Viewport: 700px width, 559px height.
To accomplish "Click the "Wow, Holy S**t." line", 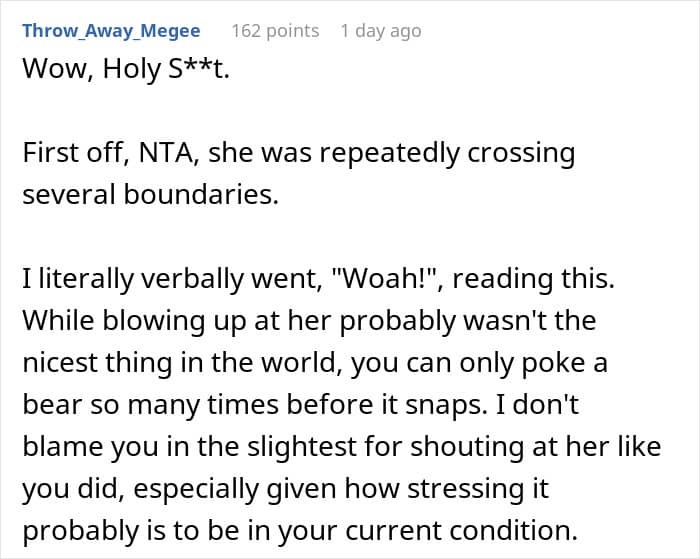I will (125, 72).
